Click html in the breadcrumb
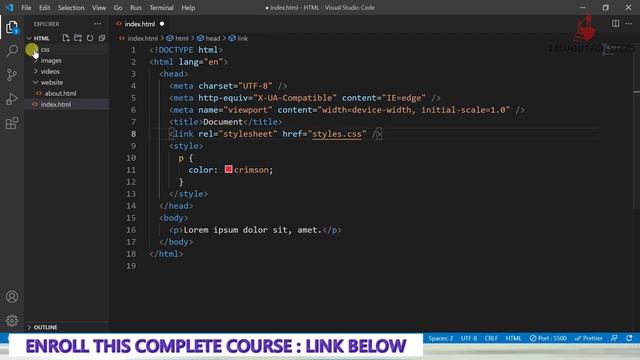Screen dimensions: 640x360 pos(182,38)
